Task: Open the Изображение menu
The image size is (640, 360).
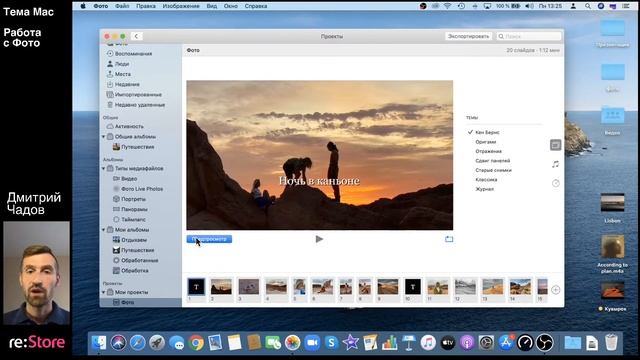Action: (181, 6)
